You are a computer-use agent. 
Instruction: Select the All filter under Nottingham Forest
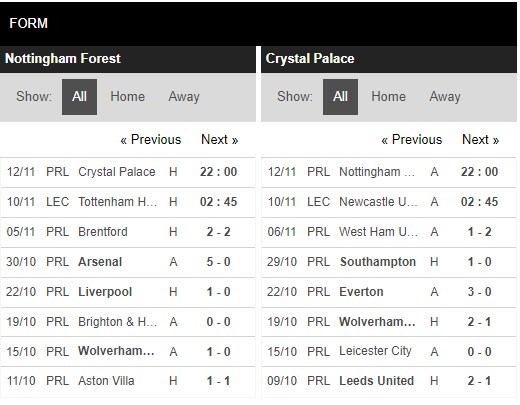[x=79, y=97]
